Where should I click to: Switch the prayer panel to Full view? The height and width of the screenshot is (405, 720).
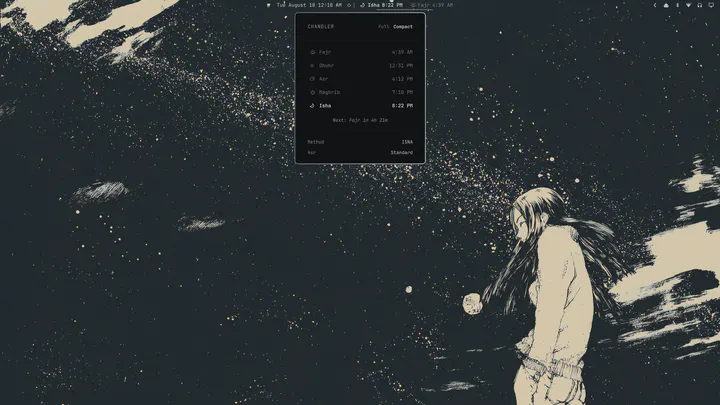[383, 27]
